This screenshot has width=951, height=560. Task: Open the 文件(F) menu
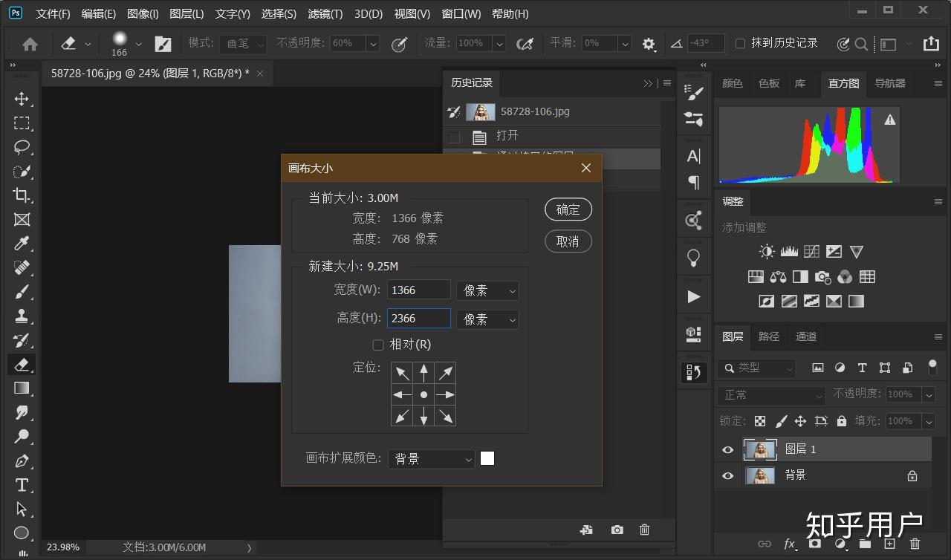(53, 14)
